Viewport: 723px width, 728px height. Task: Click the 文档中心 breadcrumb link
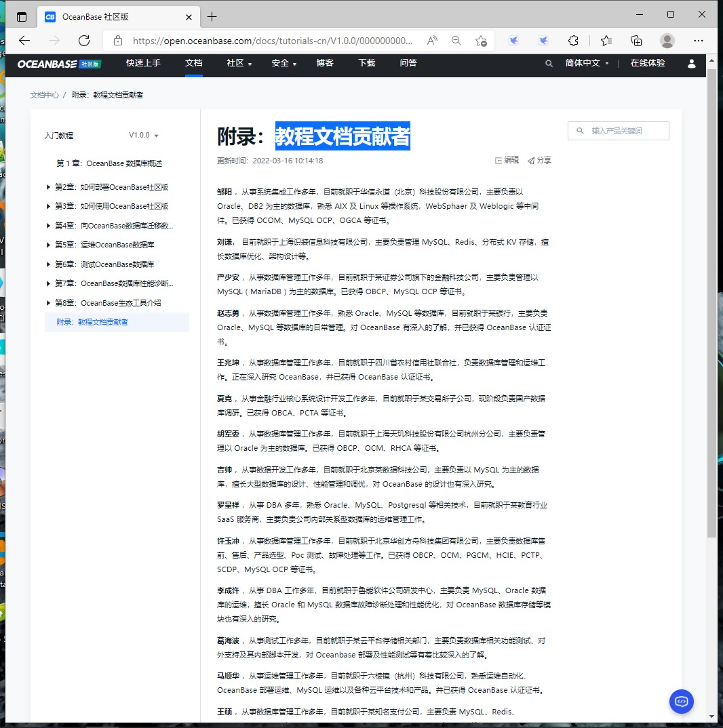45,95
